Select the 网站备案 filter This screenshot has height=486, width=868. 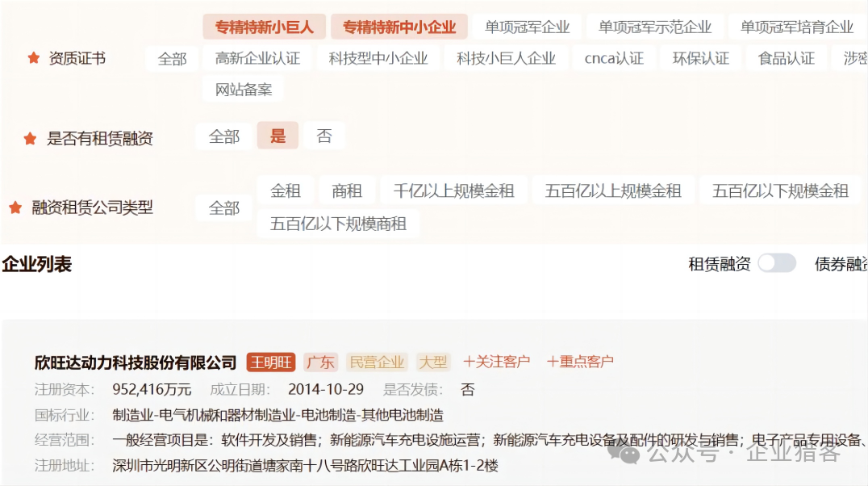pyautogui.click(x=244, y=90)
